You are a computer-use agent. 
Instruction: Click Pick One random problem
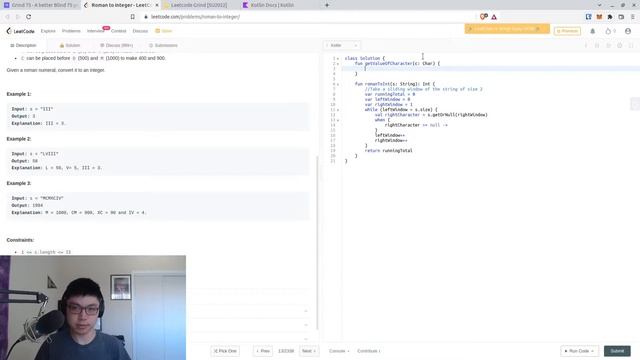(225, 351)
